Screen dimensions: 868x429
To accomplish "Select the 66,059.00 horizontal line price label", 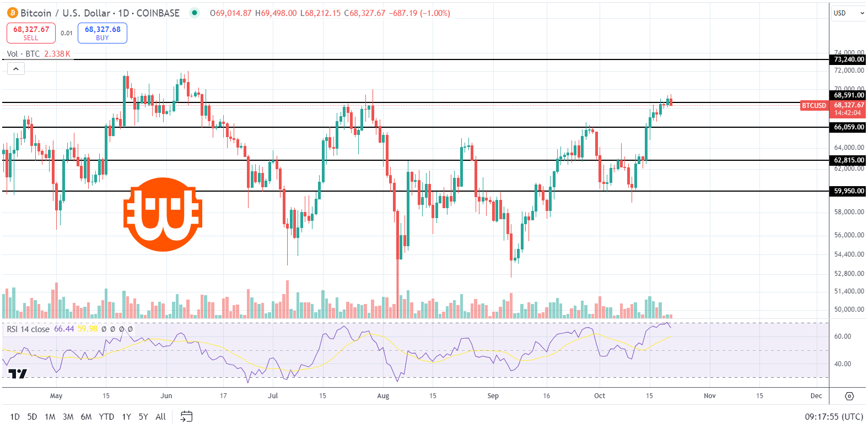I will pyautogui.click(x=849, y=127).
